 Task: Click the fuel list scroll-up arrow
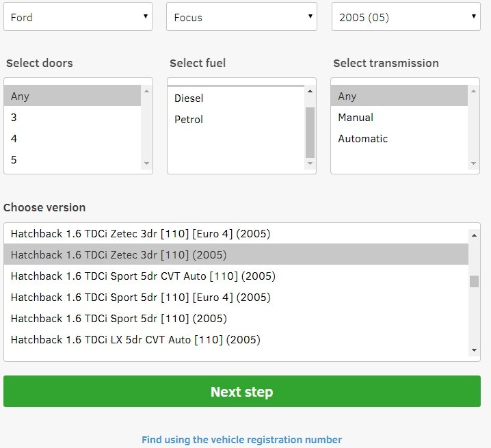(x=310, y=91)
